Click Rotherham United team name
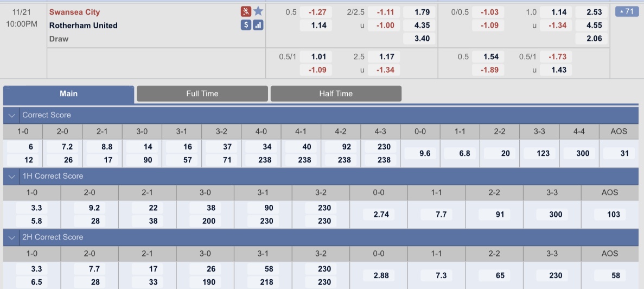The height and width of the screenshot is (289, 644). [84, 26]
